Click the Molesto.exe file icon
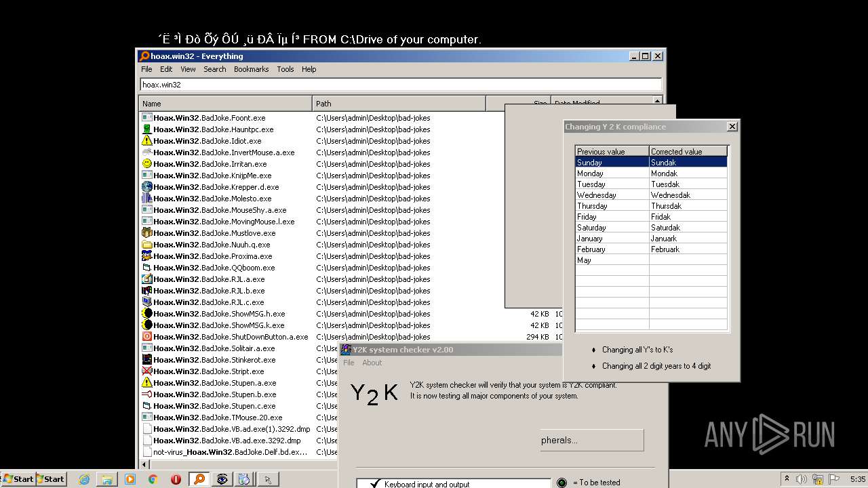This screenshot has height=488, width=868. tap(146, 198)
